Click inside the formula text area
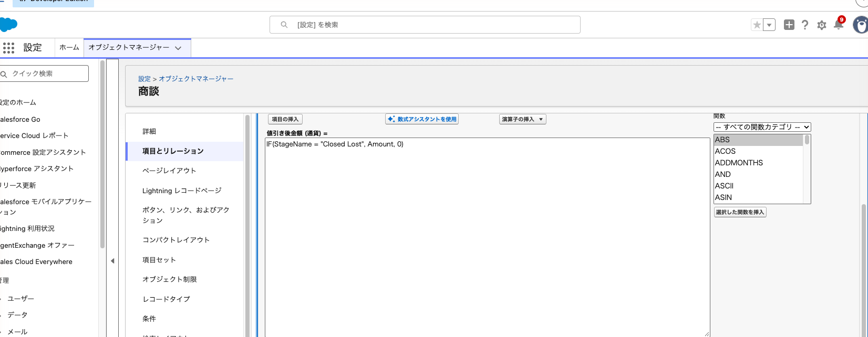The image size is (868, 337). [x=488, y=237]
